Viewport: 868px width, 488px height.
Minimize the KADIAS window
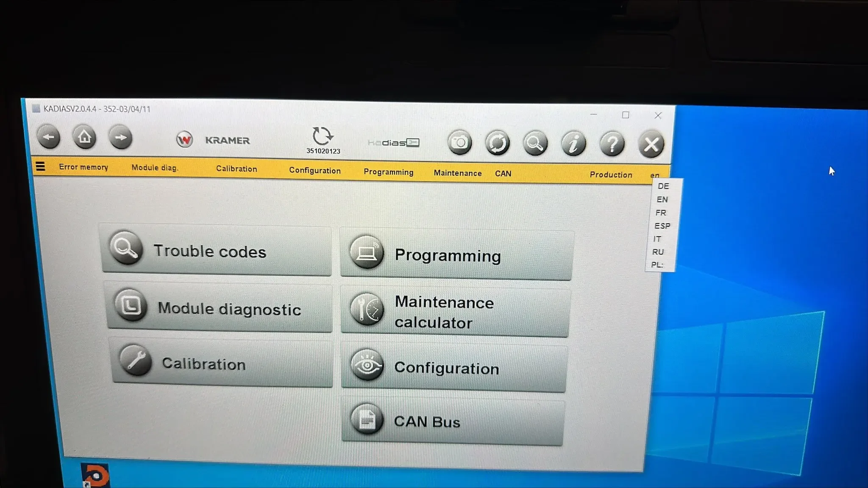(x=593, y=114)
